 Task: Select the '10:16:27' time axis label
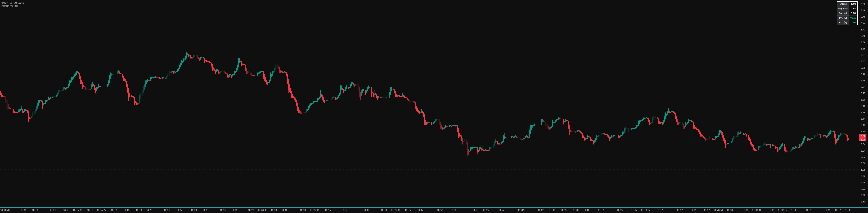101,210
